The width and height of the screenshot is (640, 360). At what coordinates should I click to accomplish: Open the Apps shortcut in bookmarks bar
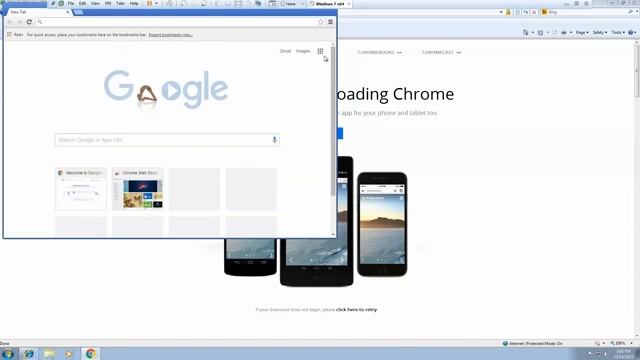point(15,35)
